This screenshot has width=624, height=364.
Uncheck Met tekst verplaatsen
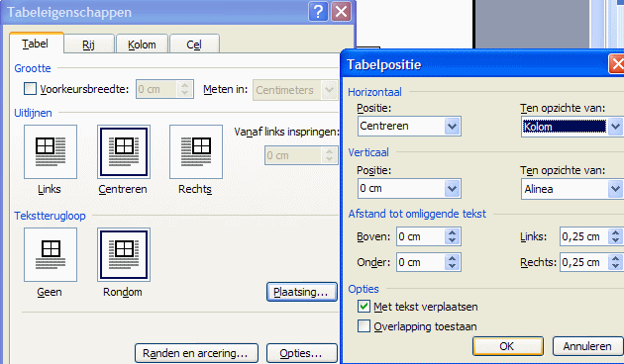(x=364, y=307)
